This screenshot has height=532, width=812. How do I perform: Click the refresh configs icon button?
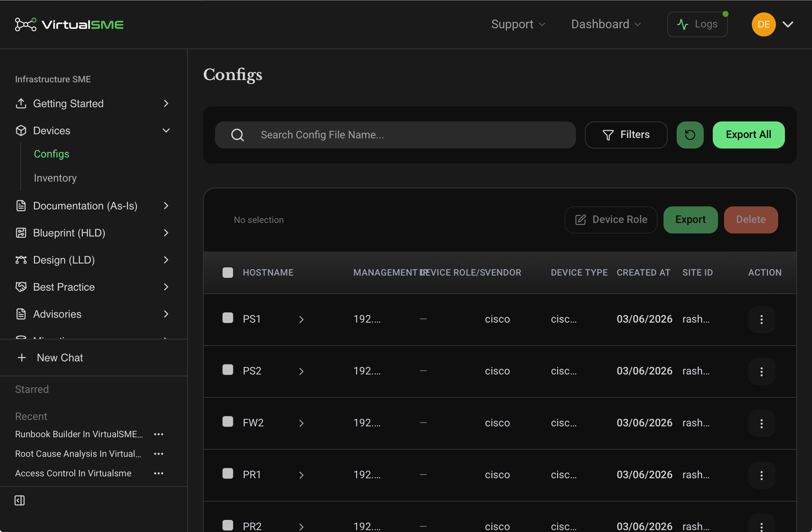point(690,135)
